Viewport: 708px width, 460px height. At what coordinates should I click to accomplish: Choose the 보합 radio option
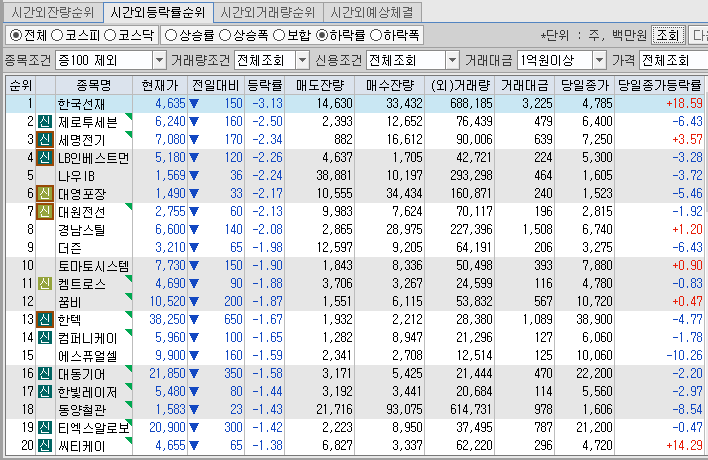coord(279,35)
